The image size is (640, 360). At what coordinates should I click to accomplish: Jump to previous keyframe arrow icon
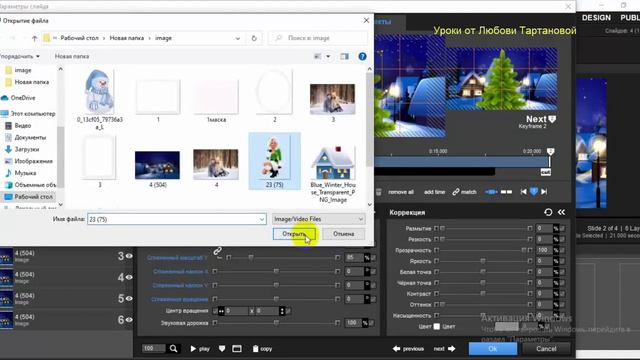coord(523,191)
